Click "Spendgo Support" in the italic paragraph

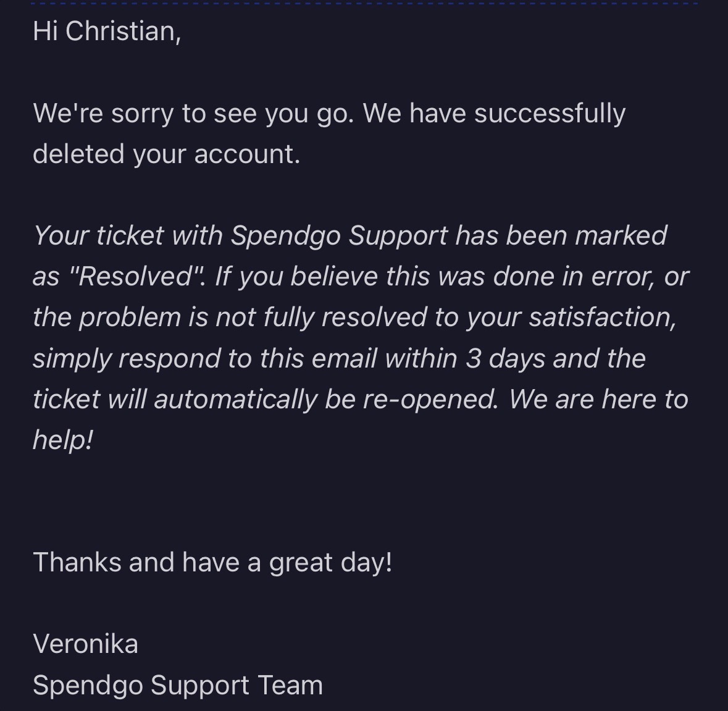click(339, 235)
